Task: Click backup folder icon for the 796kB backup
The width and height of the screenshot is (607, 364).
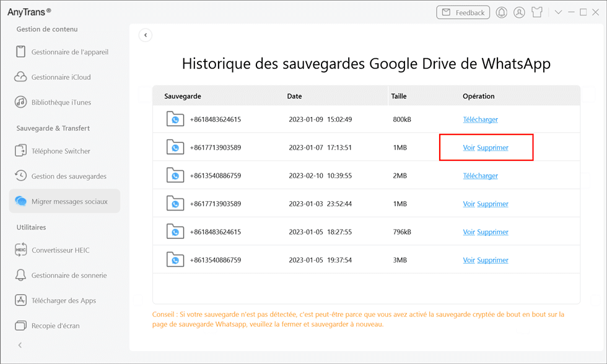Action: pos(175,232)
